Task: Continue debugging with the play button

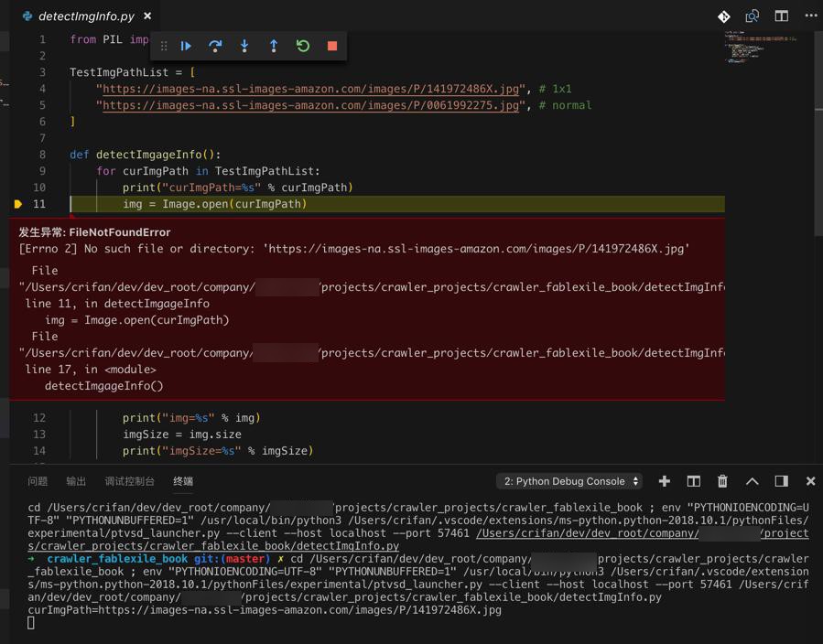Action: tap(185, 46)
